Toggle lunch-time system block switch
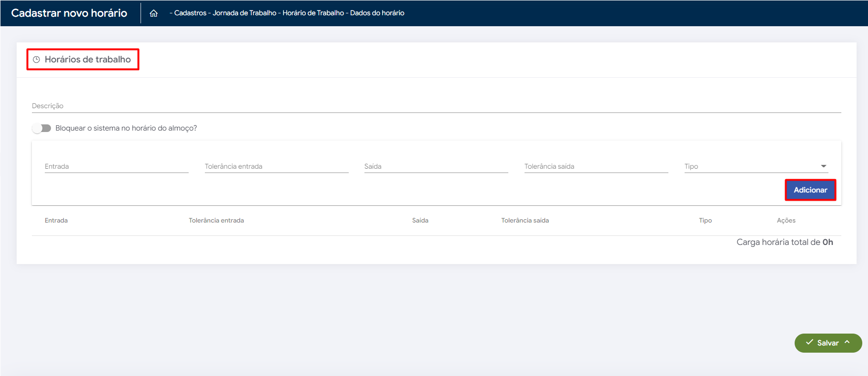Viewport: 868px width, 376px height. (x=41, y=128)
